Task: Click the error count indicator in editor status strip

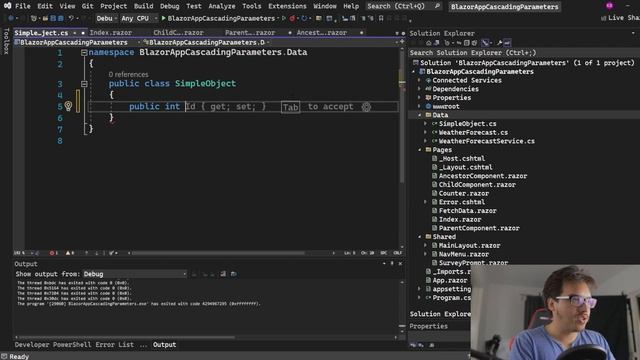Action: (x=53, y=253)
